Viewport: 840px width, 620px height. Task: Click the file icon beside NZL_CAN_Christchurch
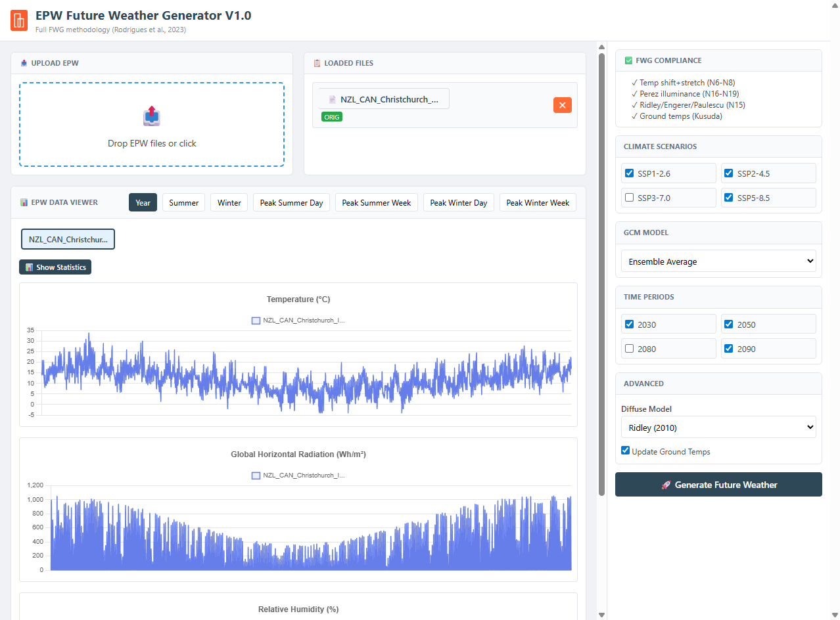coord(333,99)
